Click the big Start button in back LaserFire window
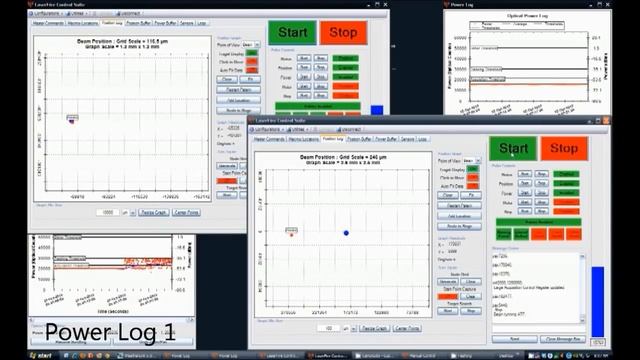Image resolution: width=640 pixels, height=360 pixels. click(x=292, y=33)
